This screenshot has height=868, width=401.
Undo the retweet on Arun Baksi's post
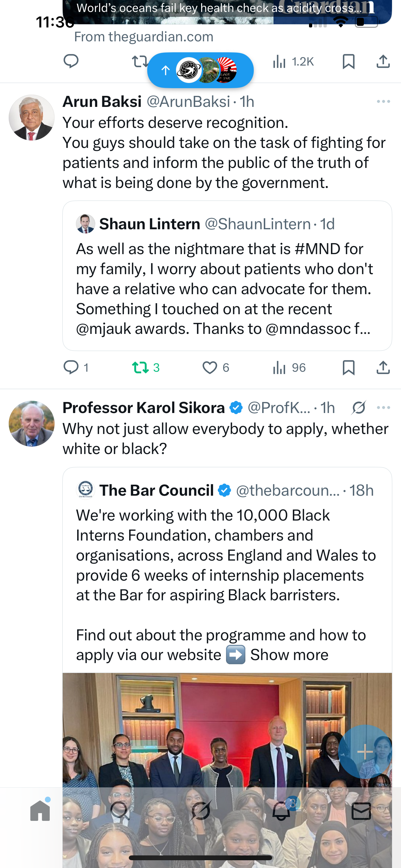[140, 367]
